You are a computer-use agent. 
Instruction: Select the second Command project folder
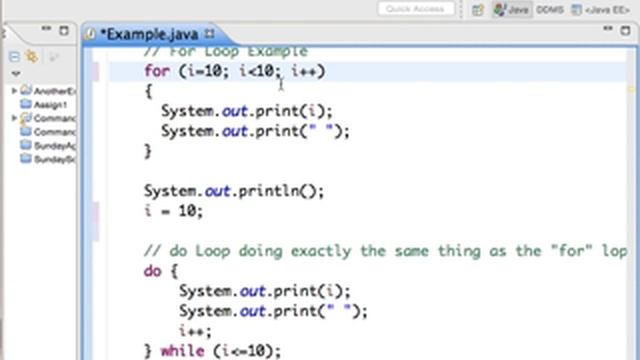click(48, 132)
